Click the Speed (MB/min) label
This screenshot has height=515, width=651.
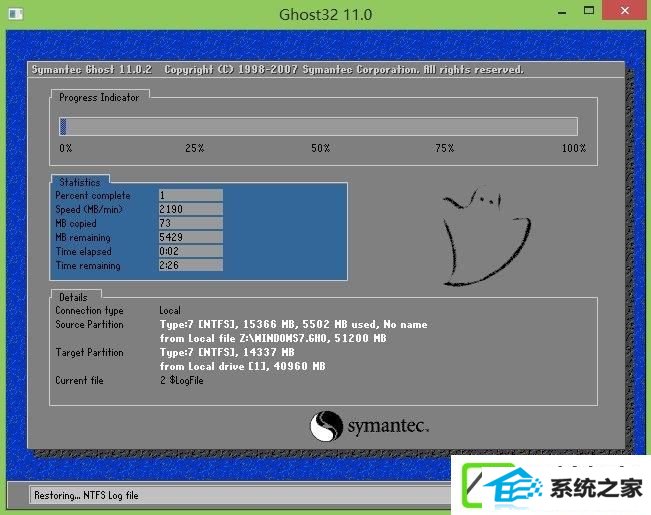click(x=89, y=209)
